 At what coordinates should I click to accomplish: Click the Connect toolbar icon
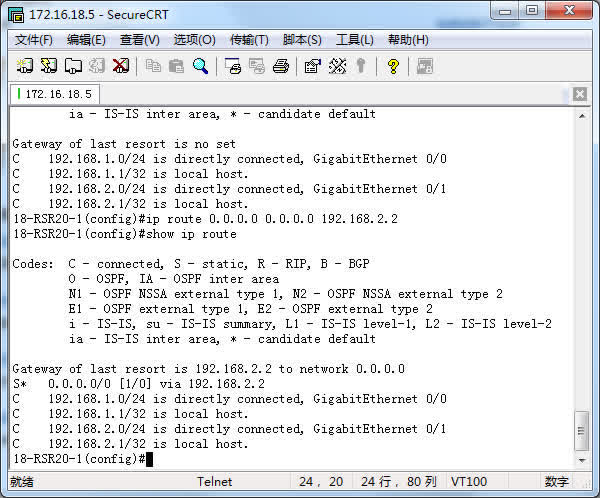(x=25, y=66)
